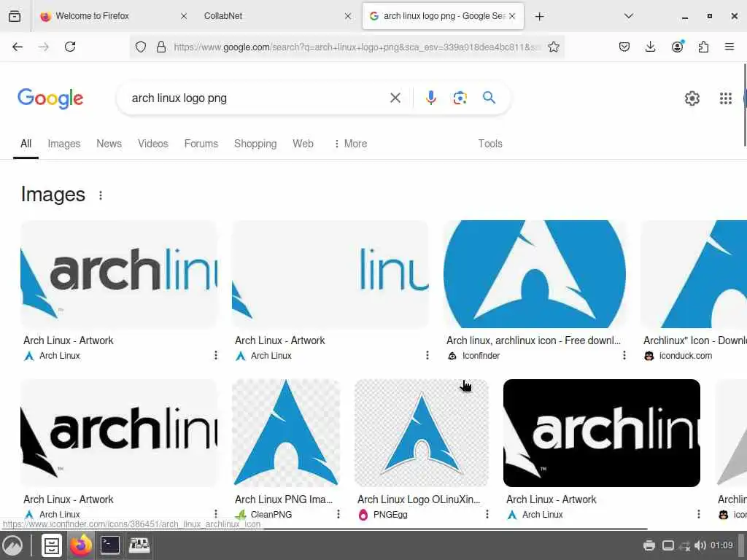This screenshot has width=747, height=560.
Task: Select the Images search tab
Action: 64,144
